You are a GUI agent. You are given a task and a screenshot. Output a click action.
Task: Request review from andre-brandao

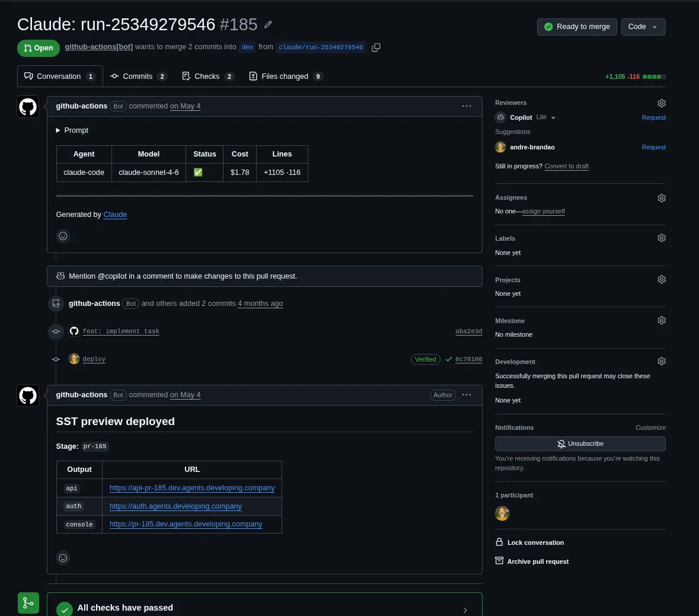pyautogui.click(x=653, y=147)
